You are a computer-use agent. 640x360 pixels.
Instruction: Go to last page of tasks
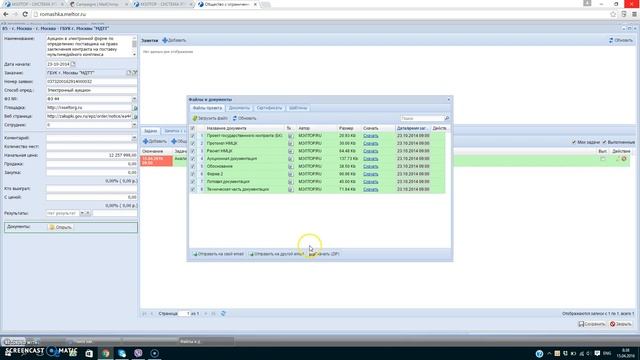coord(213,313)
